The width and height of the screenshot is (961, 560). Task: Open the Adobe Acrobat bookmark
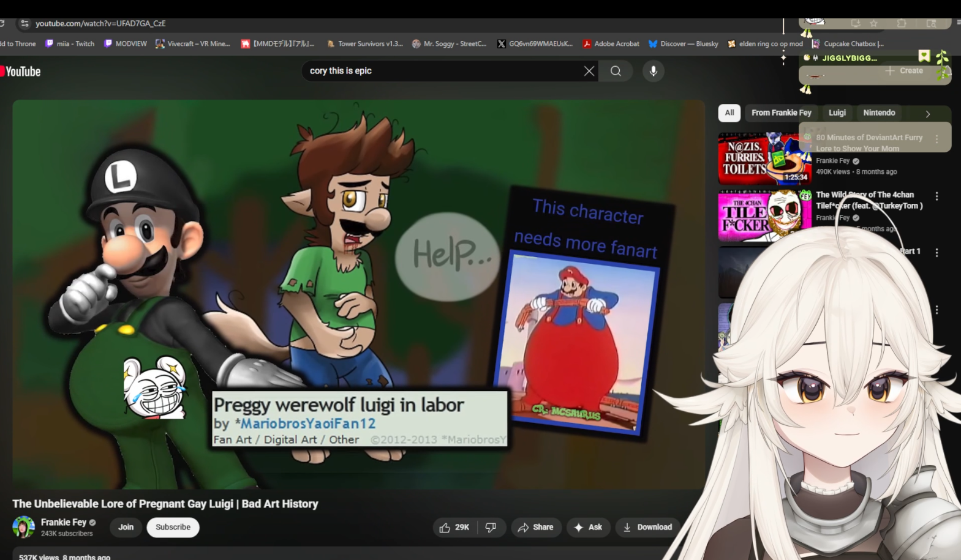(611, 43)
